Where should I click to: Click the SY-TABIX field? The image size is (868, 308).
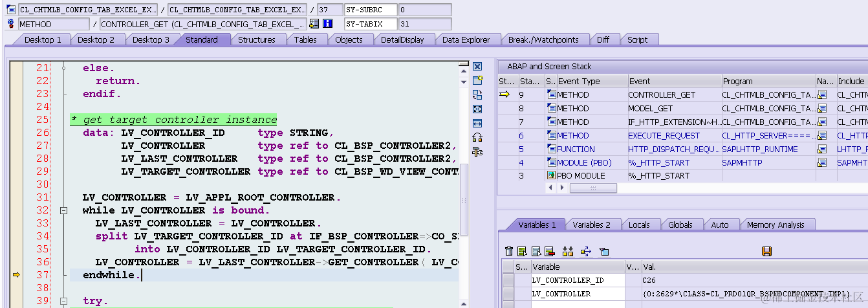[371, 24]
